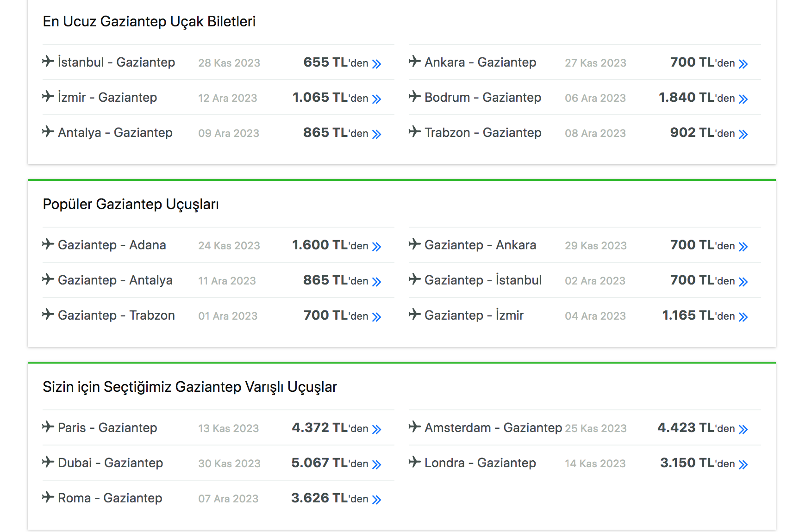The width and height of the screenshot is (787, 532).
Task: Click the airplane icon beside Londra - Gaziantep
Action: coord(415,462)
